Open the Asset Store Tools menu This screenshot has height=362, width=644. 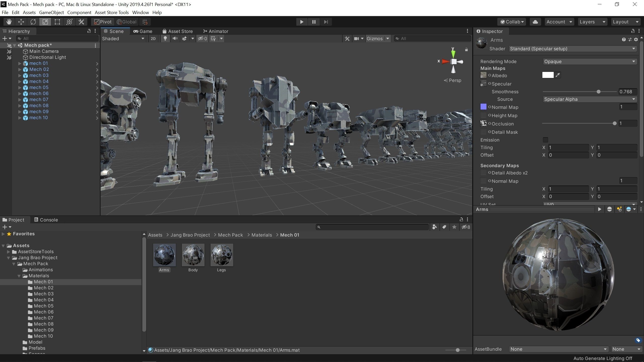pos(112,12)
